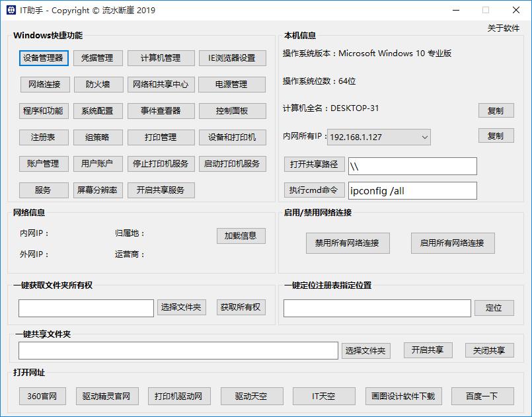532x417 pixels.
Task: Focus the shared path input field
Action: coord(412,167)
